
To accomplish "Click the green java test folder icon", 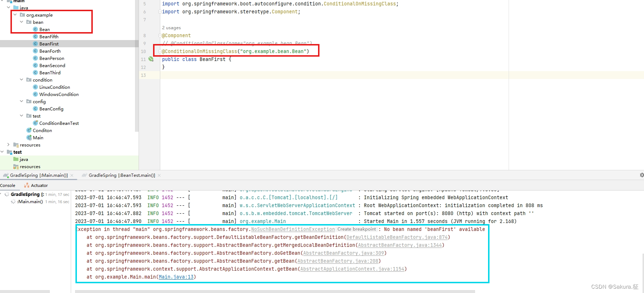I will [x=16, y=159].
